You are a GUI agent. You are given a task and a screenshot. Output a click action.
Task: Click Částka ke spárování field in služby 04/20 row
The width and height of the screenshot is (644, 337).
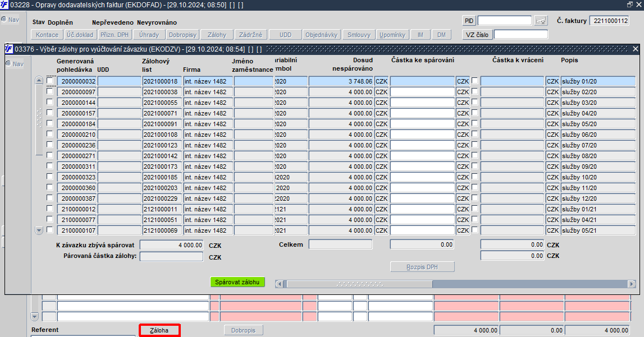pyautogui.click(x=422, y=113)
